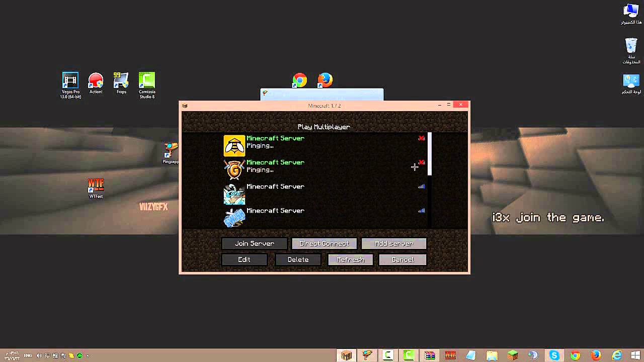Viewport: 644px width, 362px height.
Task: Click the Direct Connect button
Action: [x=325, y=243]
